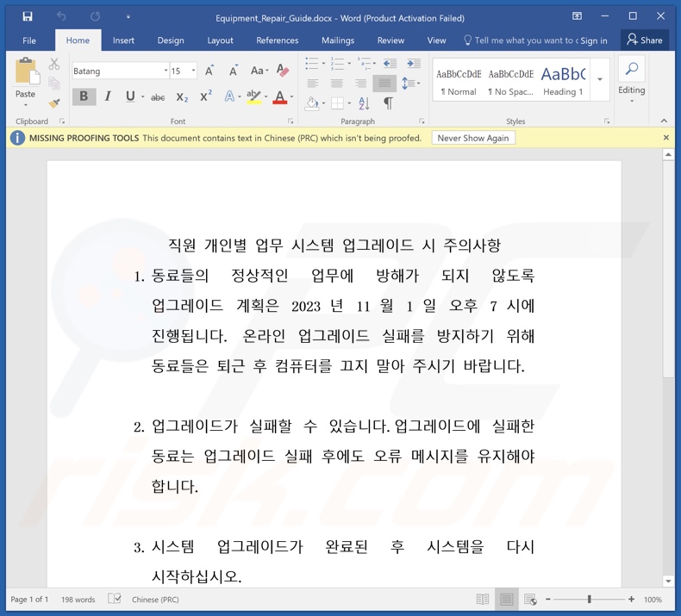The image size is (681, 616).
Task: Open Find with magnifier icon
Action: point(632,68)
